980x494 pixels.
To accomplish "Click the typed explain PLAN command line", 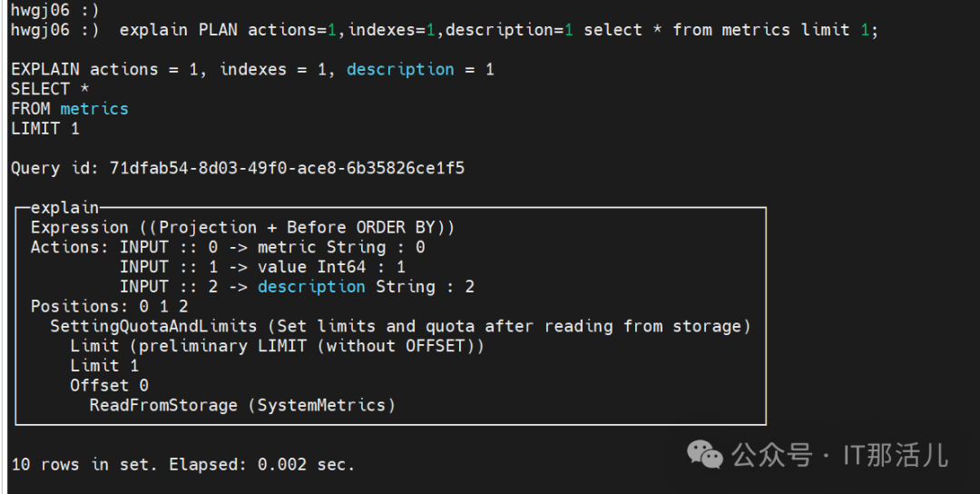I will (499, 30).
